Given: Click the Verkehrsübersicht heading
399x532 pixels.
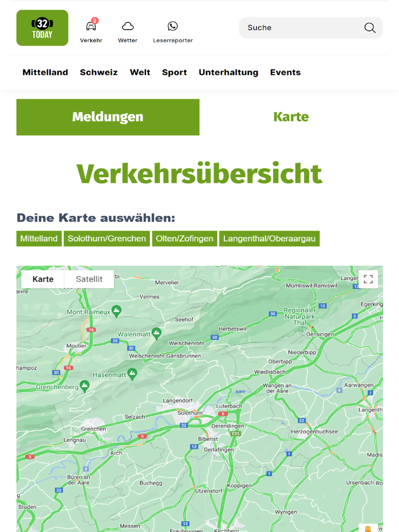Looking at the screenshot, I should pyautogui.click(x=199, y=174).
